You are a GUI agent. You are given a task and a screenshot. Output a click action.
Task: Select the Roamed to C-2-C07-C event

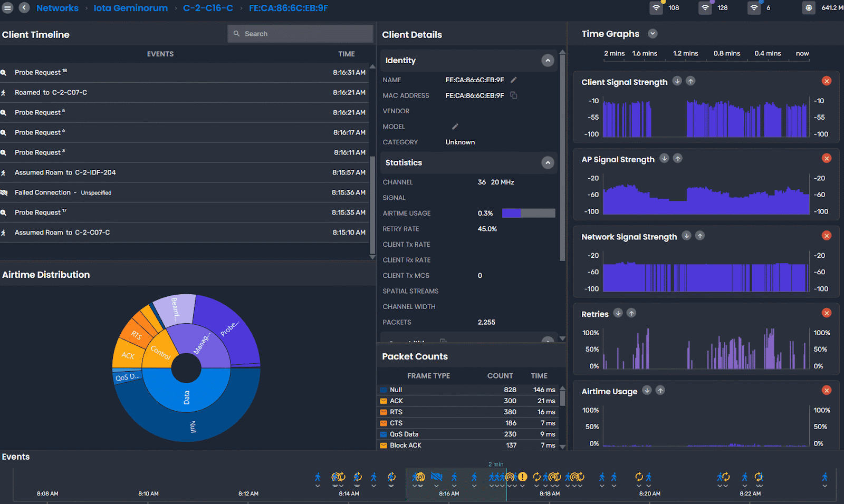[x=184, y=92]
